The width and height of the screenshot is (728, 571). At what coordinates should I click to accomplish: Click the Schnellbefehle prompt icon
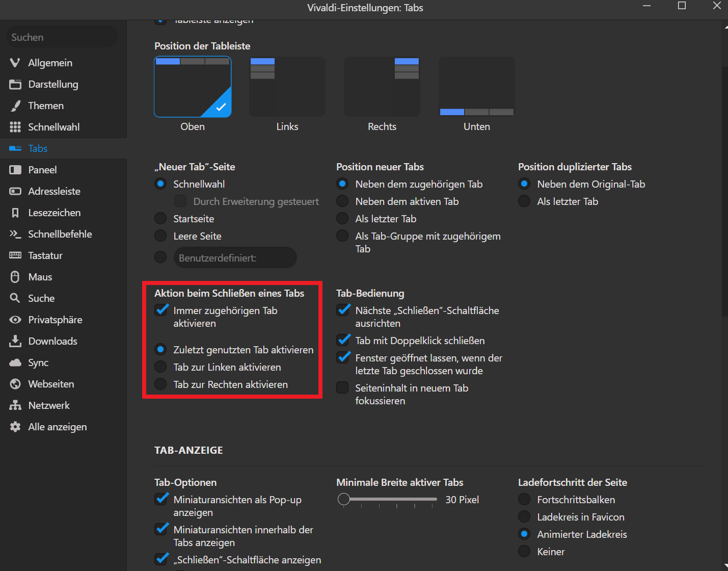(15, 234)
